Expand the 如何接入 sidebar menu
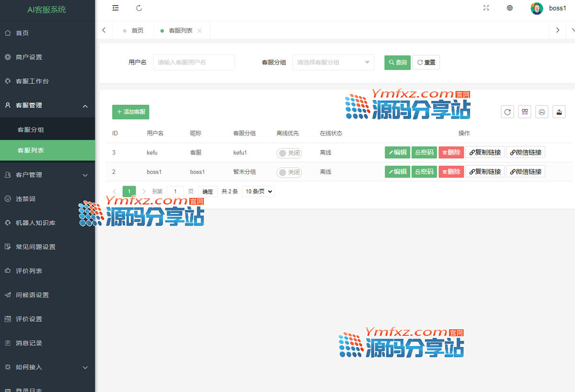Screen dimensions: 575x392 [47, 368]
